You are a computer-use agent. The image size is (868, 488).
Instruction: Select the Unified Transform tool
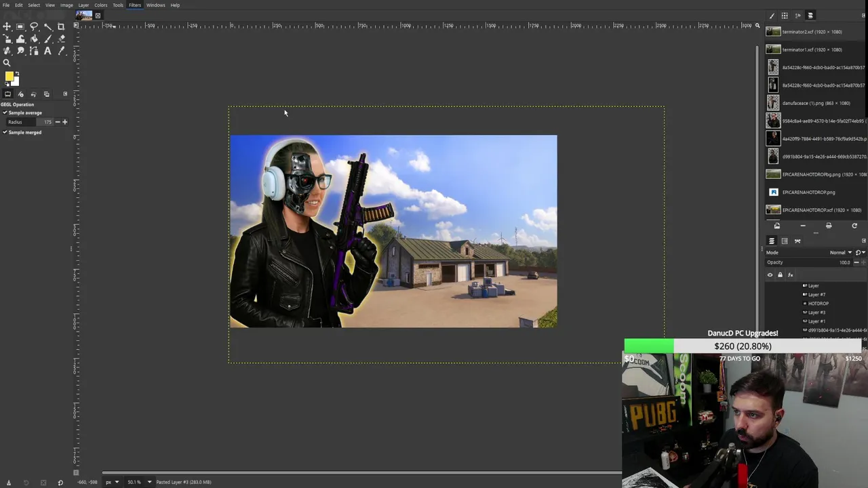tap(7, 39)
